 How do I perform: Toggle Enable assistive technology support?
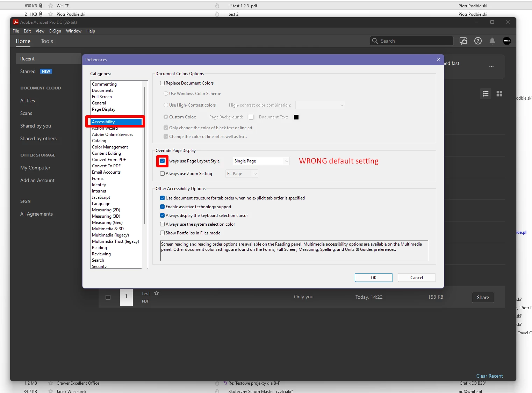[x=162, y=207]
